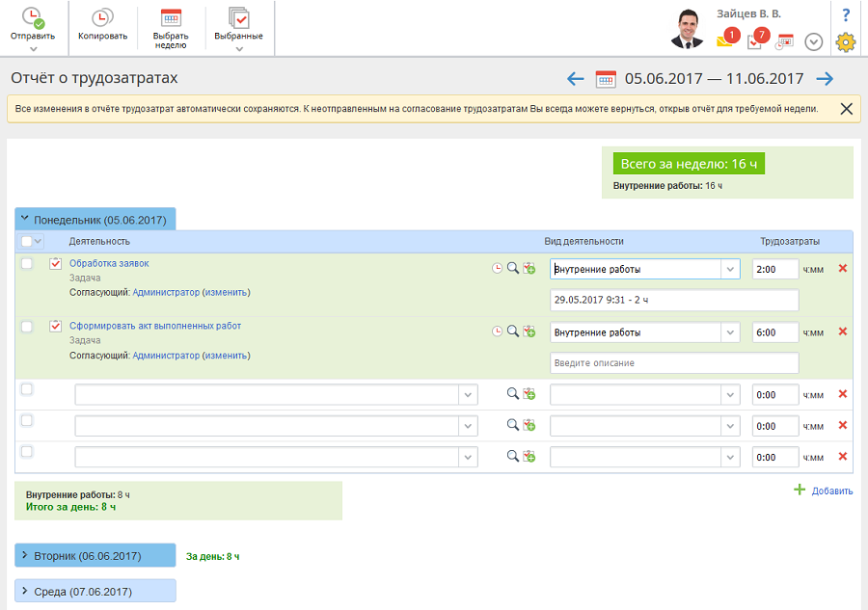This screenshot has height=610, width=868.
Task: Toggle the select-all checkbox in table header
Action: (x=27, y=241)
